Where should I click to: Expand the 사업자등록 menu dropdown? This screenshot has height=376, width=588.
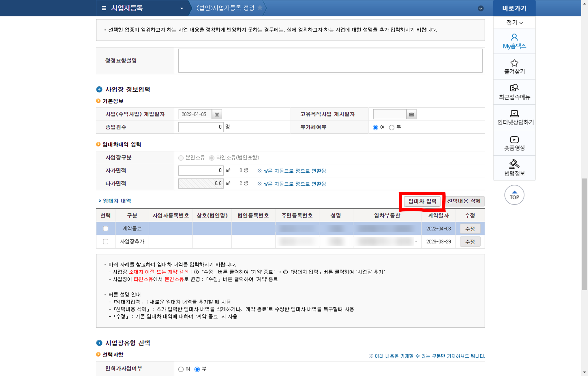181,8
